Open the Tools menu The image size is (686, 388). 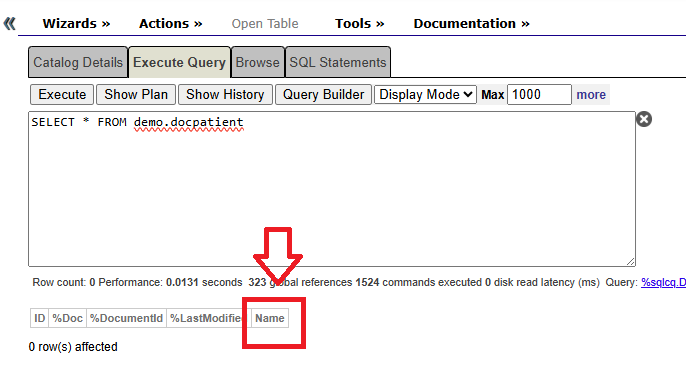pyautogui.click(x=360, y=23)
